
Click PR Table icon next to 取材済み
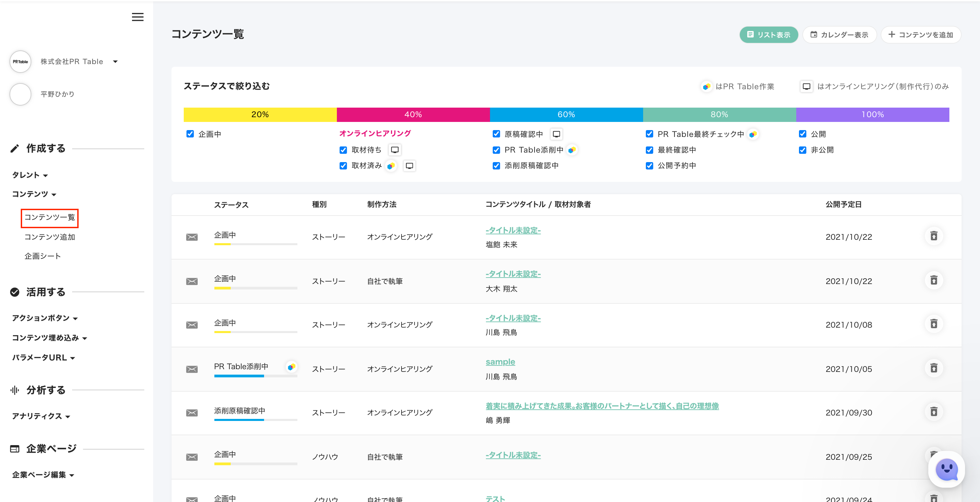tap(391, 166)
